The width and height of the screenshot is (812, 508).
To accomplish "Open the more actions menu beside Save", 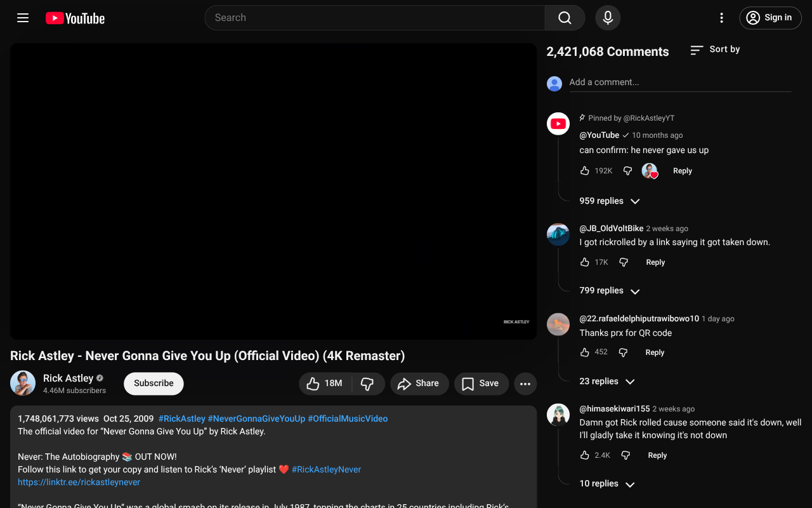I will (525, 384).
